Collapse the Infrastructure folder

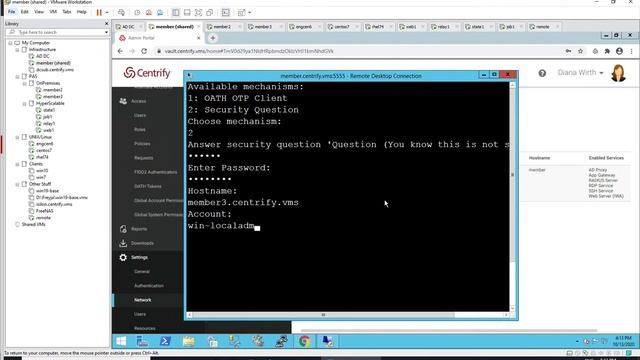(x=17, y=50)
